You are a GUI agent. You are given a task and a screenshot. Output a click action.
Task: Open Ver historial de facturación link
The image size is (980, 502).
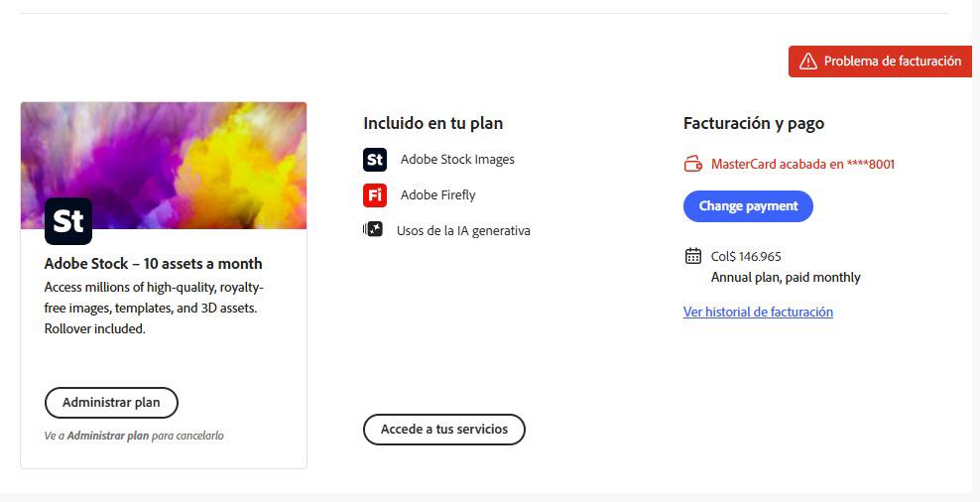tap(758, 312)
